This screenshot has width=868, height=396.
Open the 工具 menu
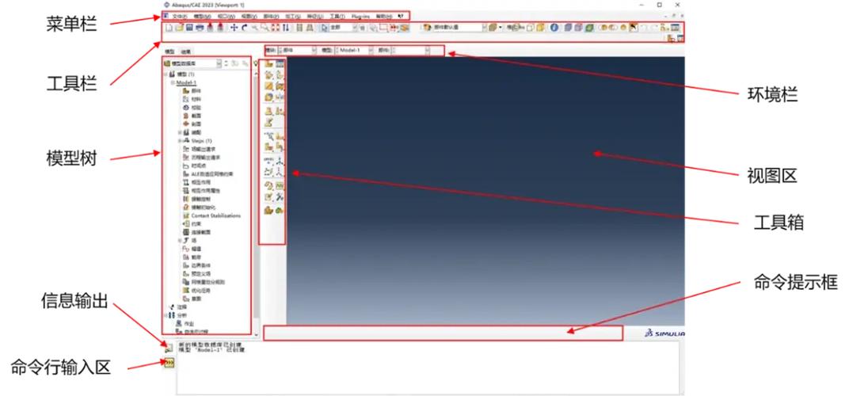[337, 17]
